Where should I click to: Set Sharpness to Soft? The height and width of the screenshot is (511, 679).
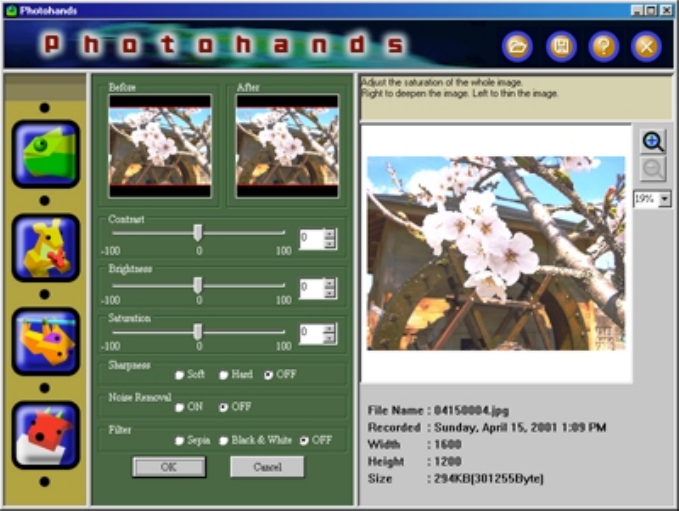pyautogui.click(x=179, y=375)
